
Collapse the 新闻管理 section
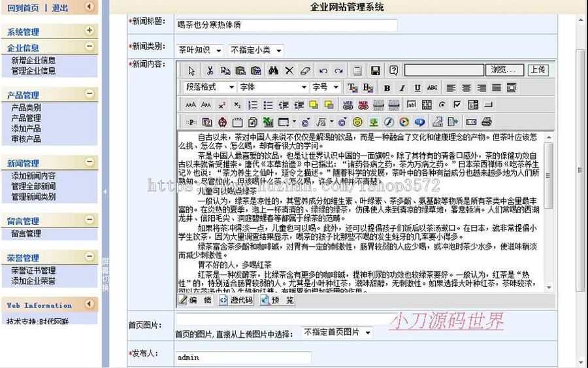point(90,162)
